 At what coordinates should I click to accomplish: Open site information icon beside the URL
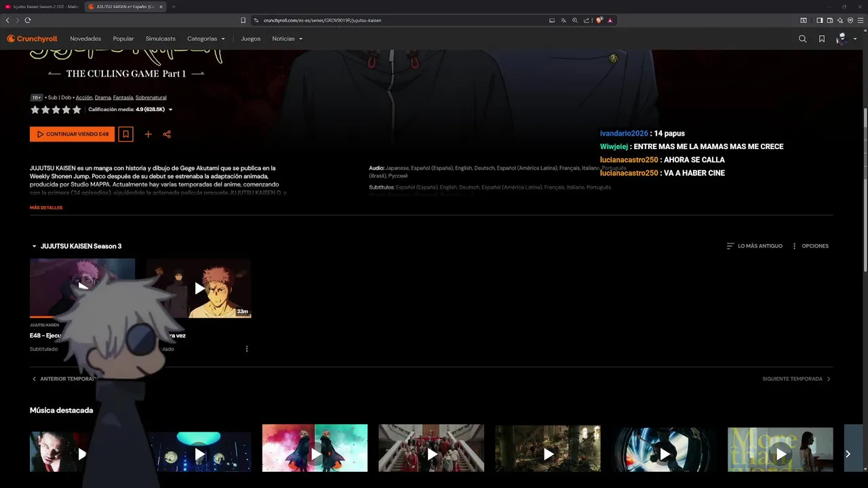pyautogui.click(x=256, y=20)
